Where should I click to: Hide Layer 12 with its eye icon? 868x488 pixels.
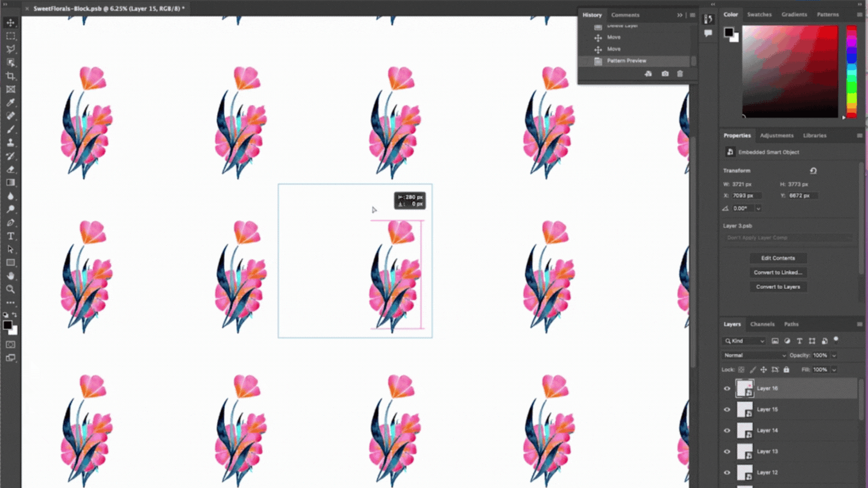tap(726, 472)
